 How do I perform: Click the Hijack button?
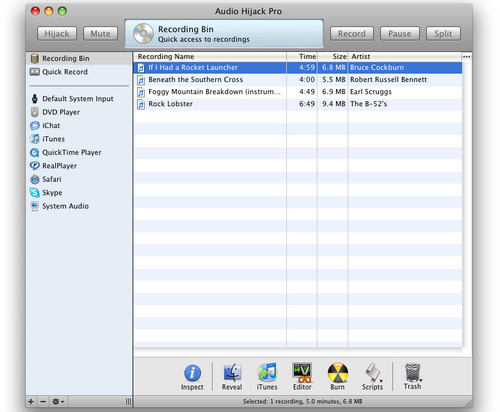(57, 34)
